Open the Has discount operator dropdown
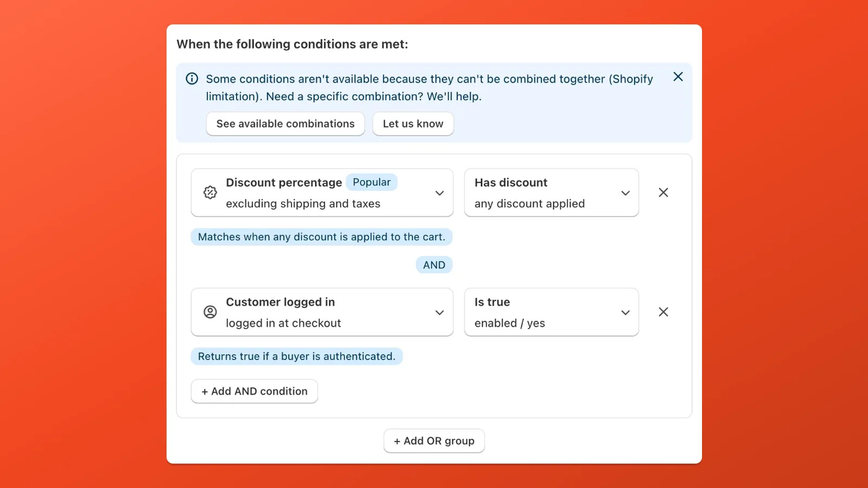The image size is (868, 488). (625, 192)
